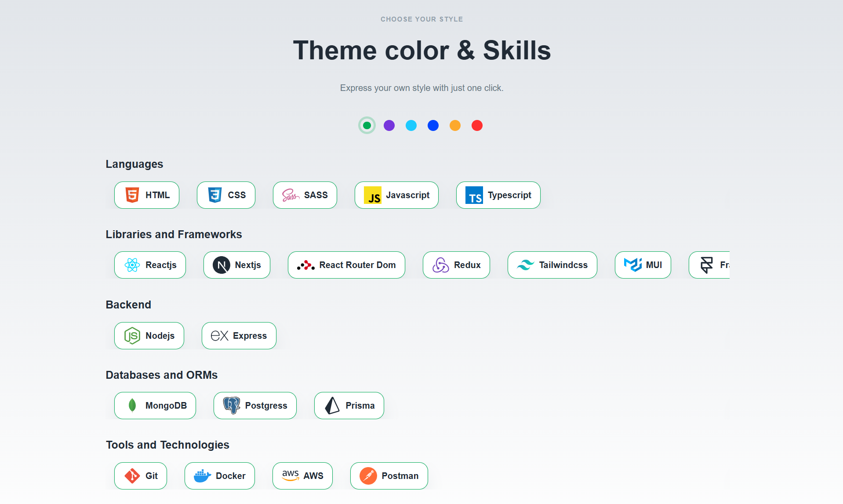Pick the dark blue theme color
This screenshot has height=504, width=843.
tap(433, 126)
